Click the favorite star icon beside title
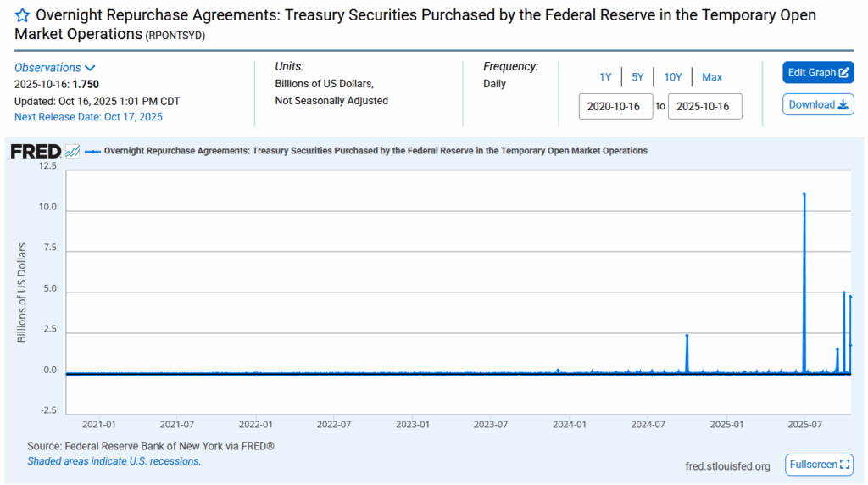The image size is (868, 485). (23, 16)
